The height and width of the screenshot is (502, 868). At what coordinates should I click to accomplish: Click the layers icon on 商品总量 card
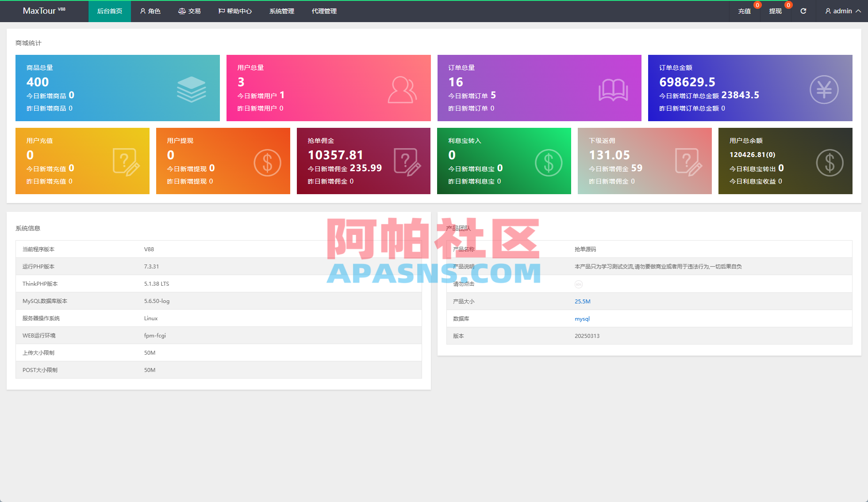192,88
